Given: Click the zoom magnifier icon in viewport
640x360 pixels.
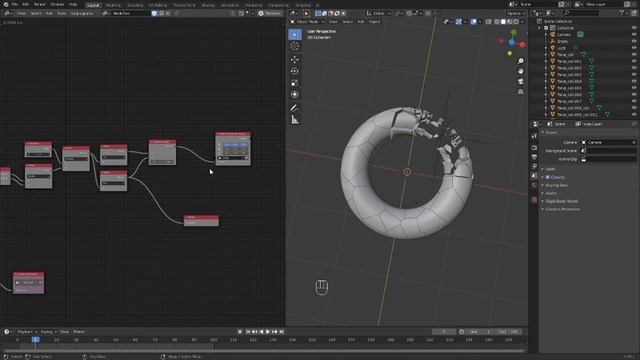Looking at the screenshot, I should 521,61.
